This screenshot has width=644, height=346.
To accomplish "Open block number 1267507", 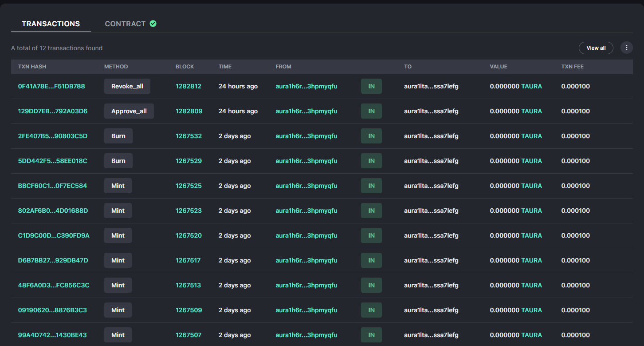I will pyautogui.click(x=188, y=335).
